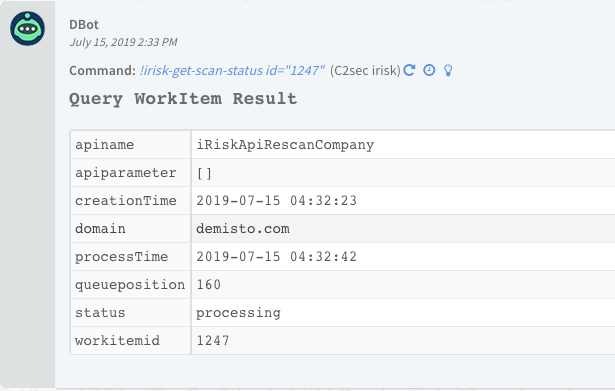Click the demisto.com domain cell
The image size is (615, 391).
(403, 229)
